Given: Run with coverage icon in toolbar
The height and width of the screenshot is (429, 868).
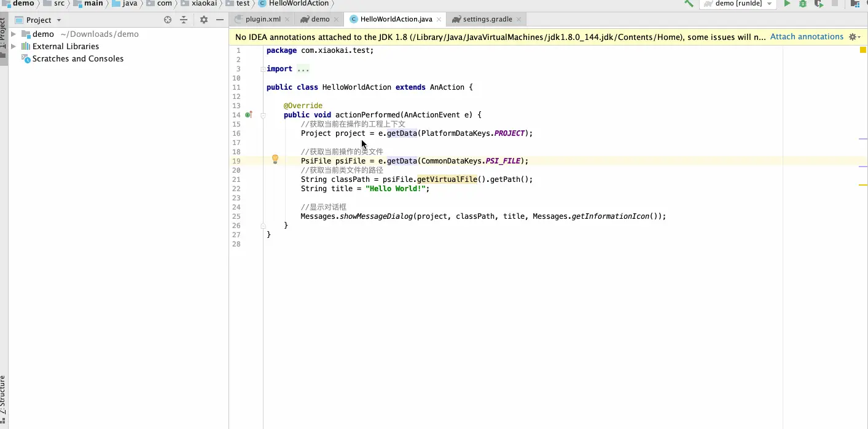Looking at the screenshot, I should [x=819, y=3].
